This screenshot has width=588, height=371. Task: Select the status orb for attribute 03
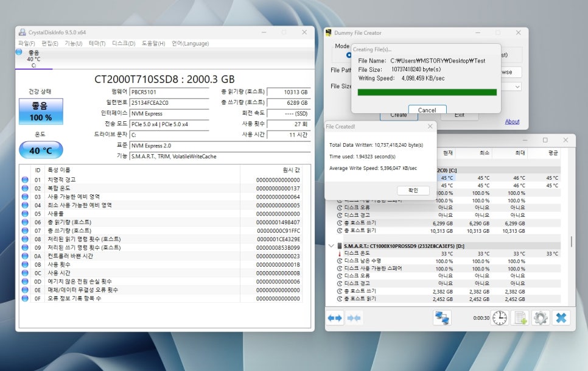[x=25, y=197]
